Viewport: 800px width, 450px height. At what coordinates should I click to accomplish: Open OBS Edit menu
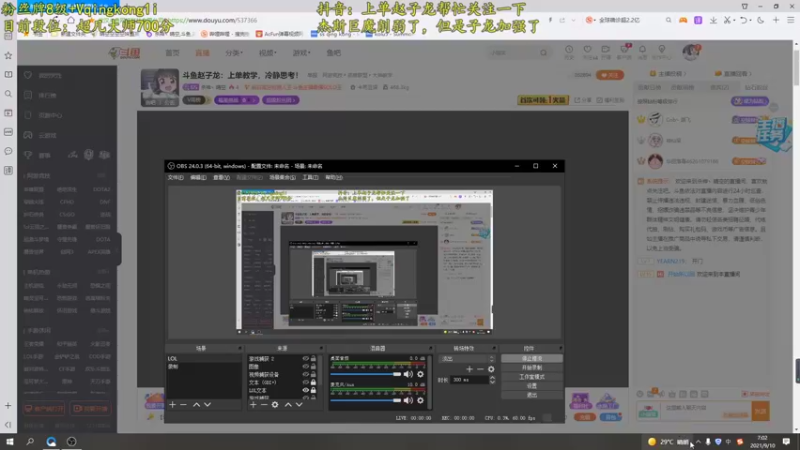pyautogui.click(x=198, y=178)
